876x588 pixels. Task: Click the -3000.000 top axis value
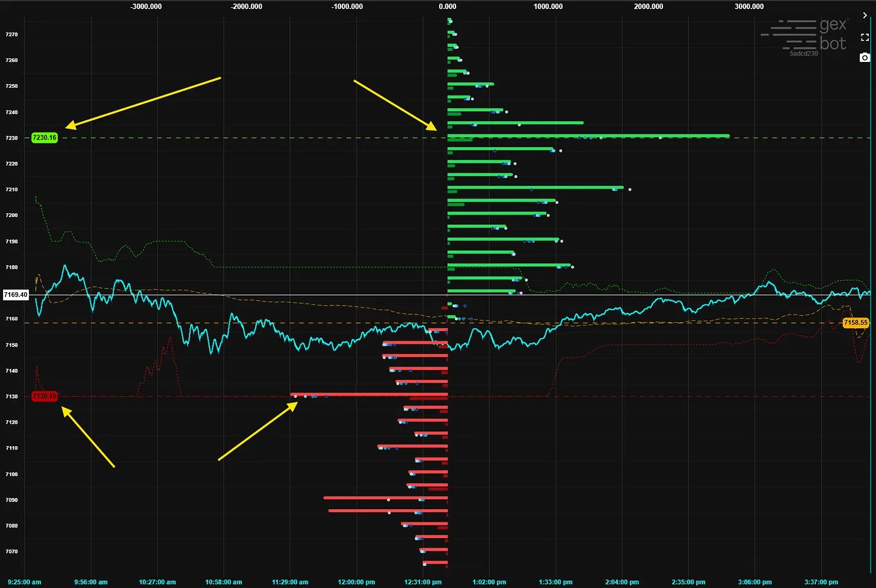pyautogui.click(x=146, y=7)
